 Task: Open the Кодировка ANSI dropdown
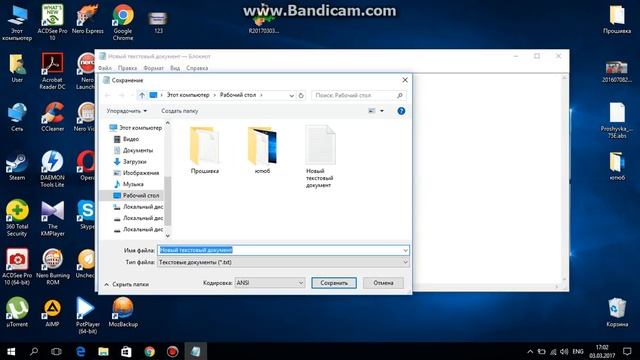click(270, 282)
